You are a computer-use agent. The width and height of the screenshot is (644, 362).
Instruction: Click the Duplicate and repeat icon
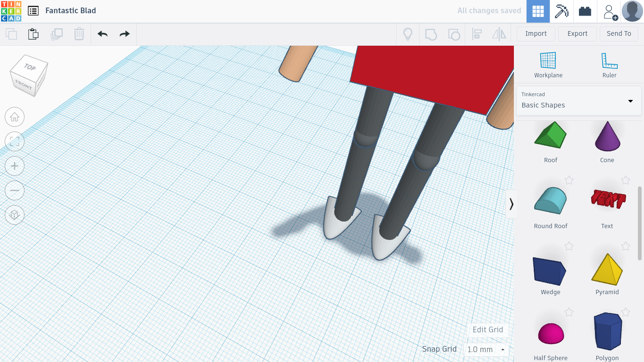coord(57,34)
